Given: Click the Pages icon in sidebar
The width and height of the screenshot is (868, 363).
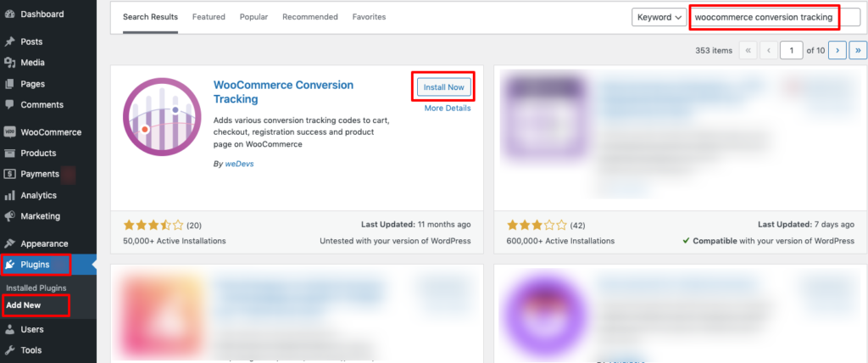Looking at the screenshot, I should pos(9,84).
